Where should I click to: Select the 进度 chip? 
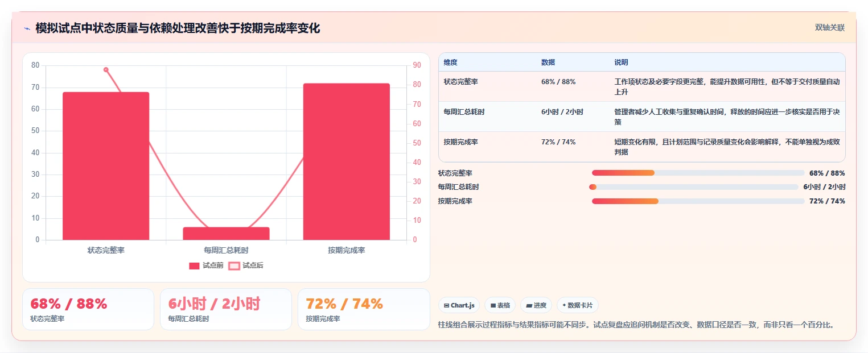tap(536, 305)
